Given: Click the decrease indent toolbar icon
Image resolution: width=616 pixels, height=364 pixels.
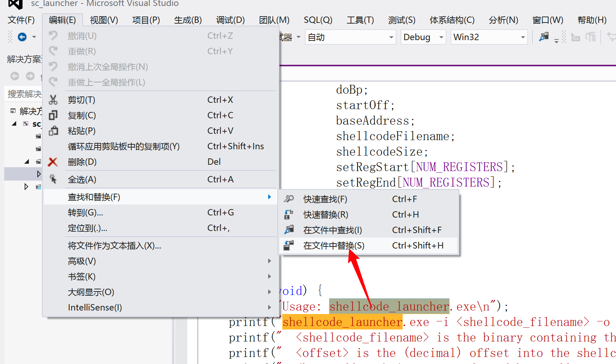Looking at the screenshot, I should point(576,37).
